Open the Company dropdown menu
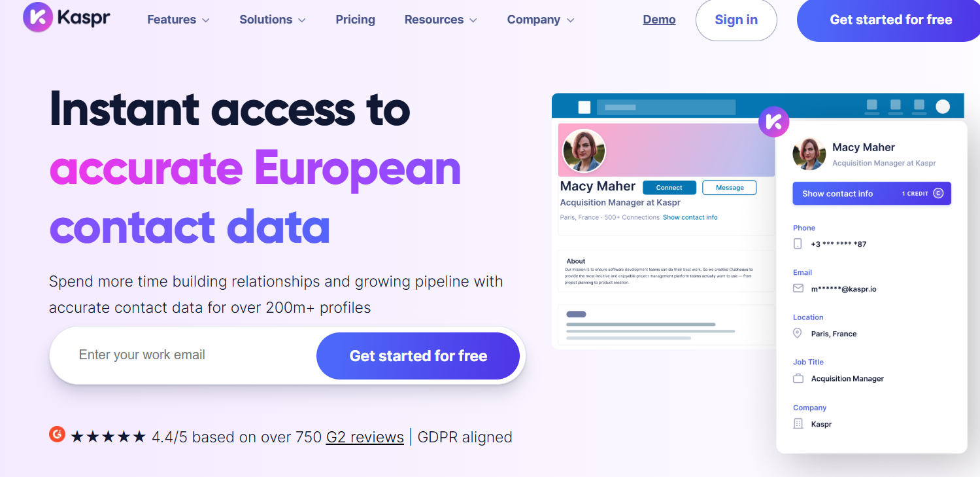This screenshot has width=980, height=477. coord(541,20)
